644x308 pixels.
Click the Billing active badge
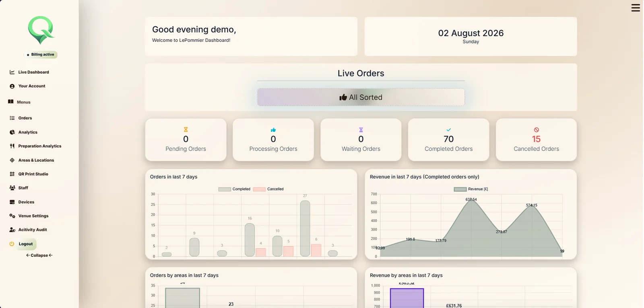[x=41, y=55]
